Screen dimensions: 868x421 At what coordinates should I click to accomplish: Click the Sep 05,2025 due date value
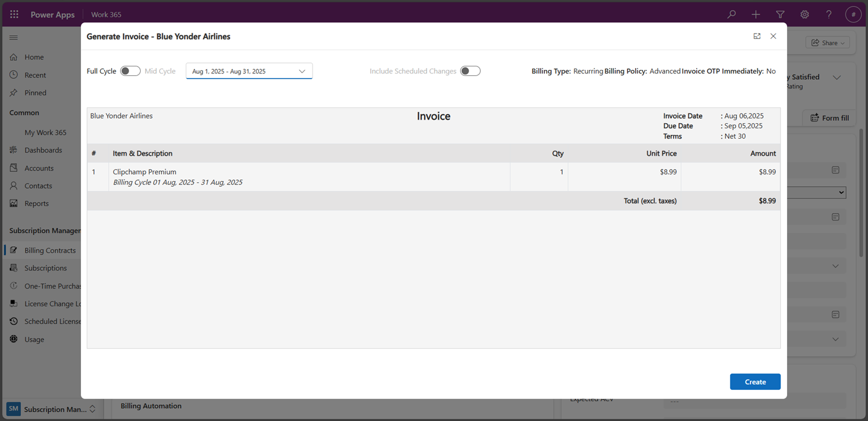(x=743, y=126)
